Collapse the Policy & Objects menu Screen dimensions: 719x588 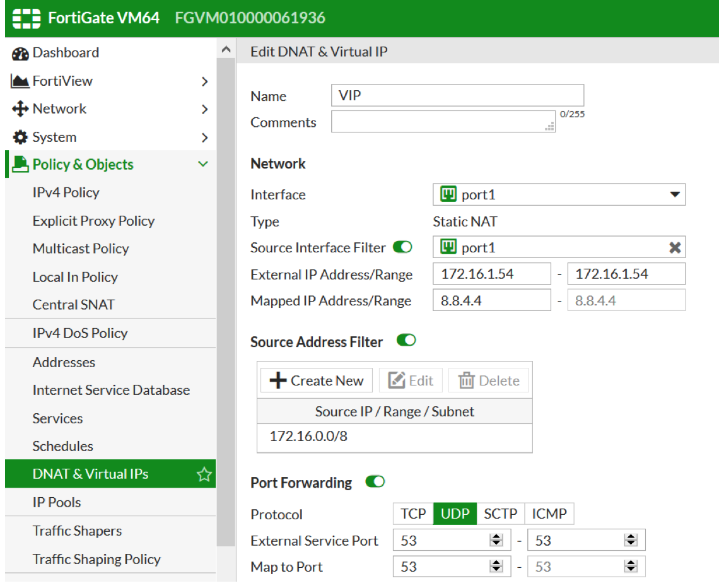[x=203, y=164]
